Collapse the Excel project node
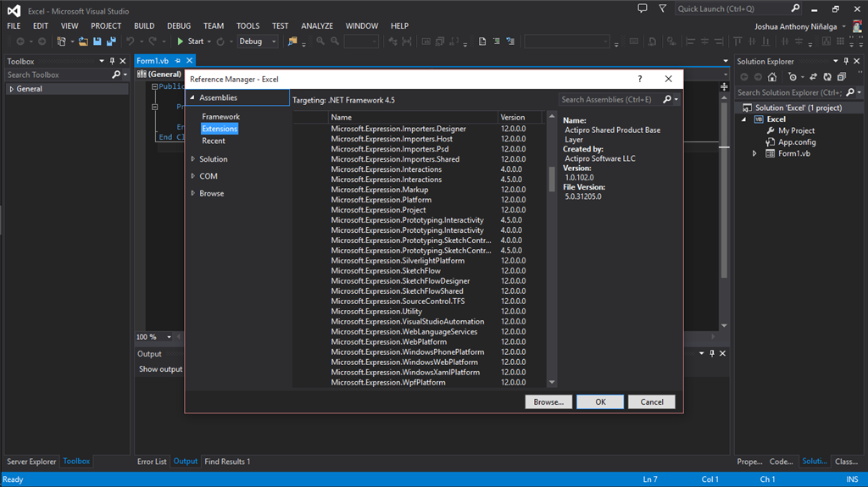The image size is (868, 487). [x=744, y=119]
